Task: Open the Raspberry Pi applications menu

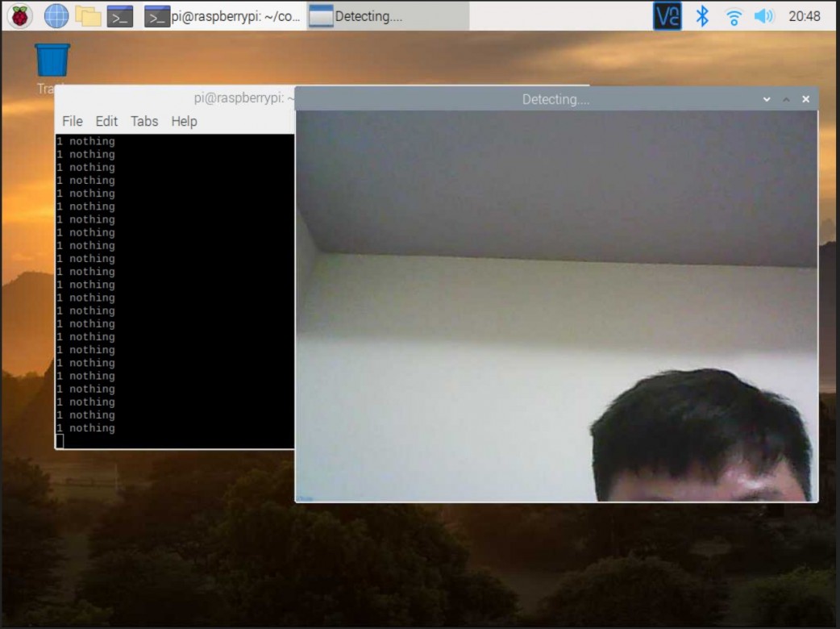Action: coord(19,15)
